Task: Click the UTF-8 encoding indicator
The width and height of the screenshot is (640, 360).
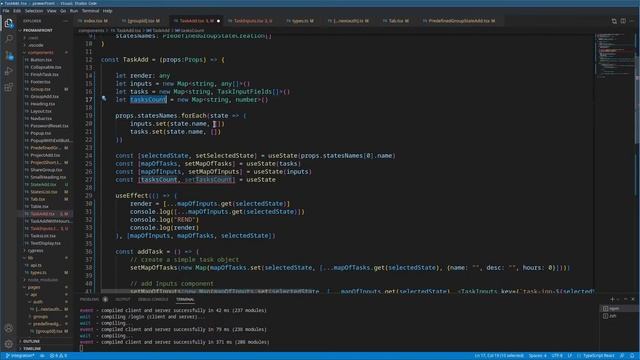Action: pos(557,356)
